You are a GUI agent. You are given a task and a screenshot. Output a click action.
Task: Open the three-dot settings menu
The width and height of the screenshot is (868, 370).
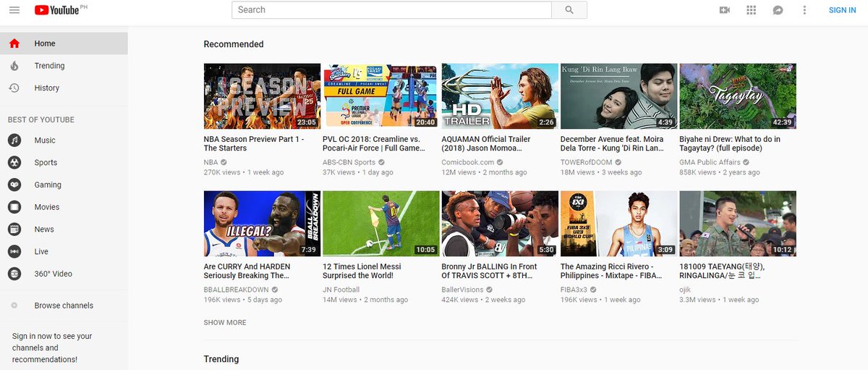[x=805, y=10]
